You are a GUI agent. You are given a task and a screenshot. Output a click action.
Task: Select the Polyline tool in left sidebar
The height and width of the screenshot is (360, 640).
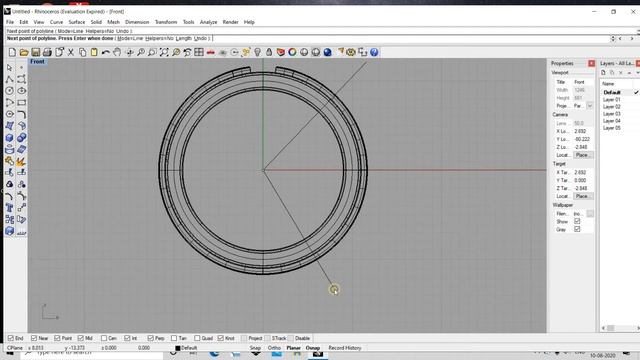pyautogui.click(x=10, y=79)
